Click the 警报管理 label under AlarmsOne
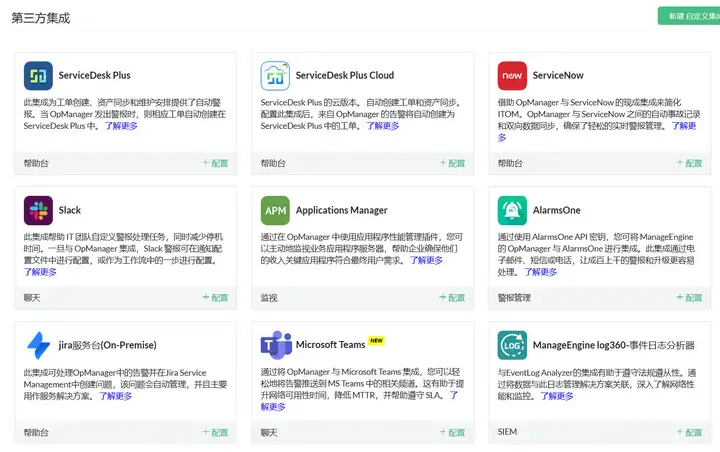Screen dimensions: 720x452 pyautogui.click(x=514, y=298)
